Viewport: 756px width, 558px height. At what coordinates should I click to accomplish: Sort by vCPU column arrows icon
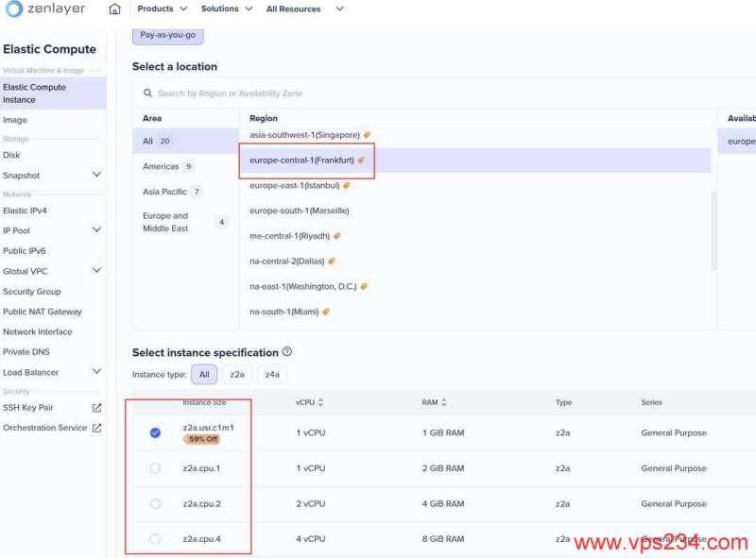(321, 403)
